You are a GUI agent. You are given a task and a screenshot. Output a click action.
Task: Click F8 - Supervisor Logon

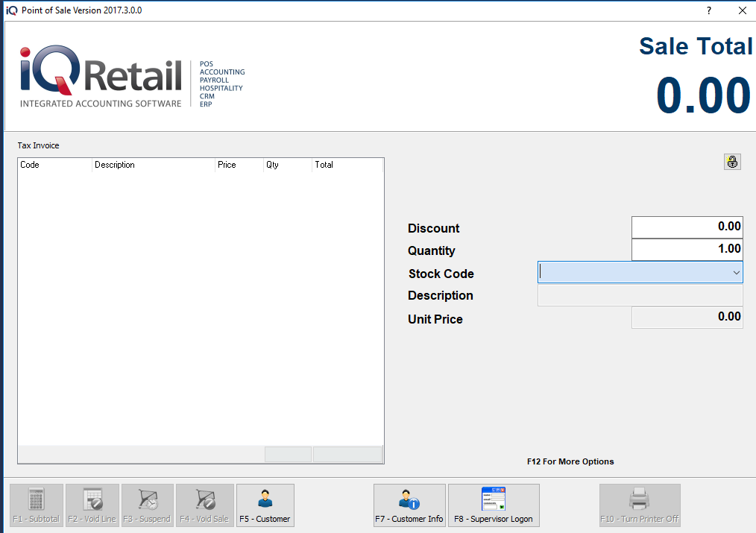[493, 505]
